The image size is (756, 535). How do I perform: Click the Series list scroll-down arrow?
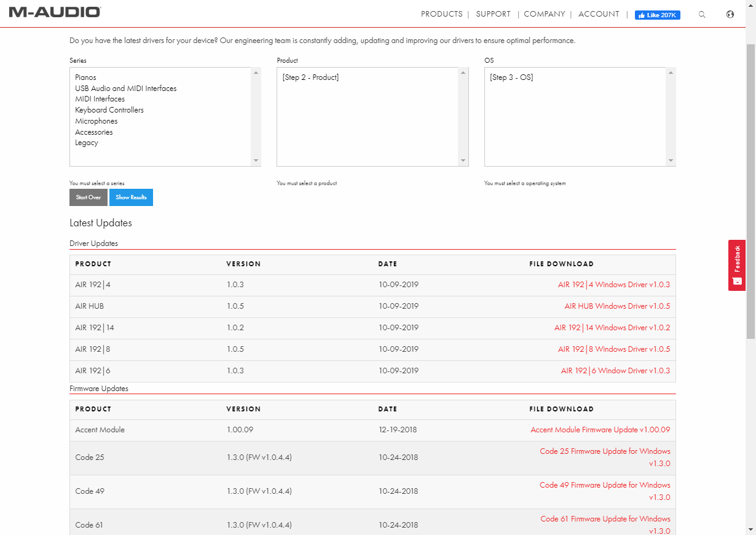tap(256, 161)
